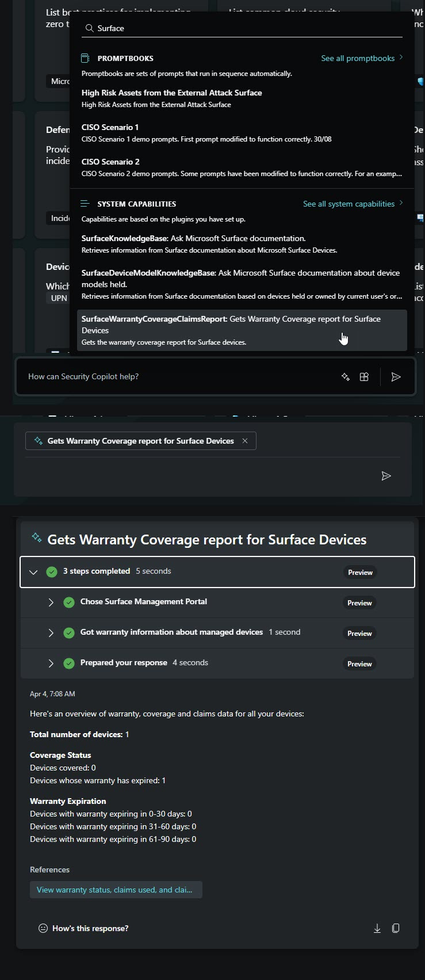Click the feedback smiley face icon
This screenshot has height=980, width=425.
43,928
